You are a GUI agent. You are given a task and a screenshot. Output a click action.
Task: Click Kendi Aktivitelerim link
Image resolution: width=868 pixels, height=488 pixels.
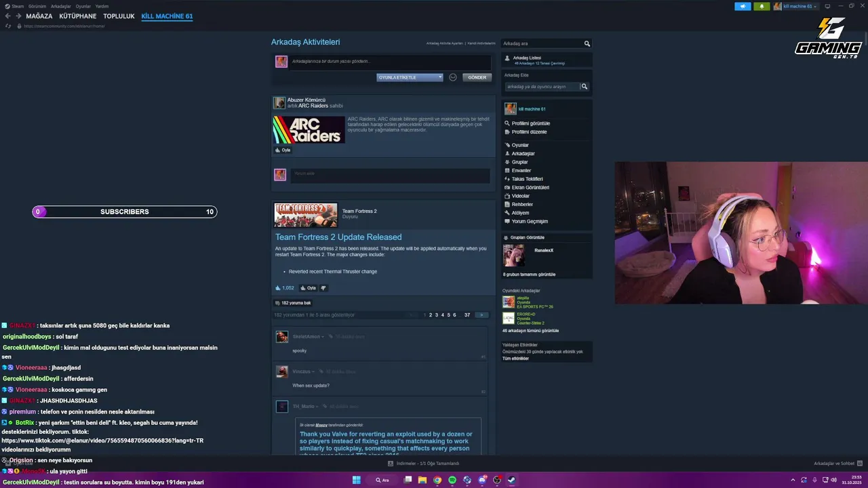tap(481, 43)
